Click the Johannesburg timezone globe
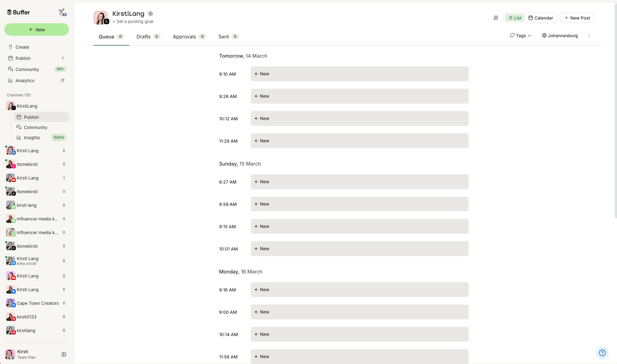Viewport: 617px width, 364px height. pos(544,35)
